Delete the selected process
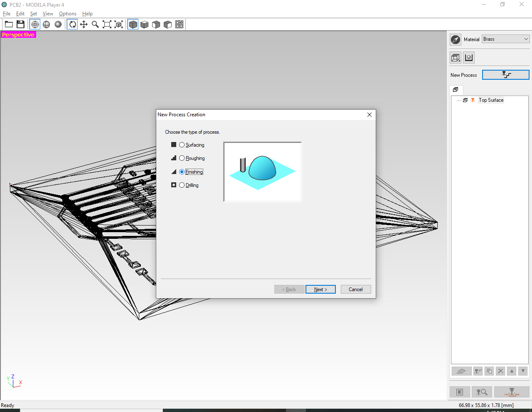 (x=500, y=371)
